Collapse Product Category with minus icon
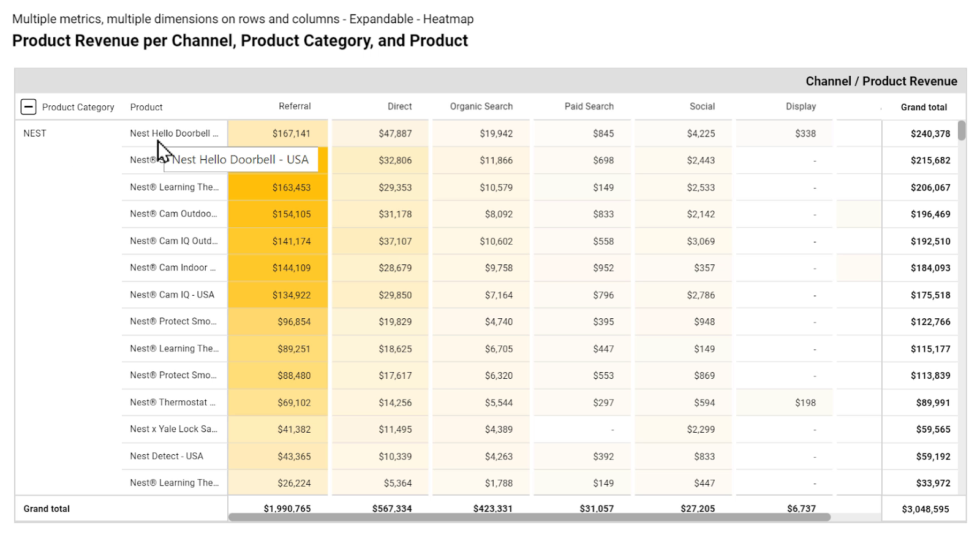980x538 pixels. (x=28, y=106)
